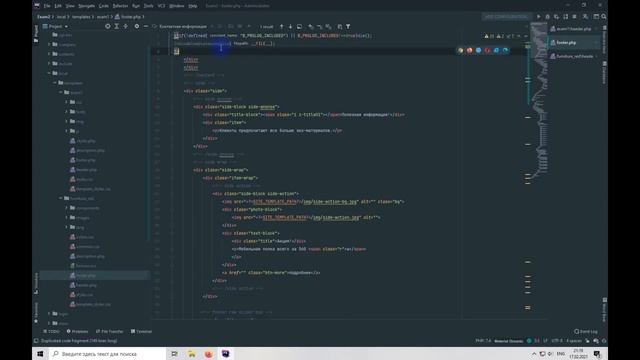Screen dimensions: 640x360
Task: Open the Project view mode dropdown
Action: click(x=56, y=26)
